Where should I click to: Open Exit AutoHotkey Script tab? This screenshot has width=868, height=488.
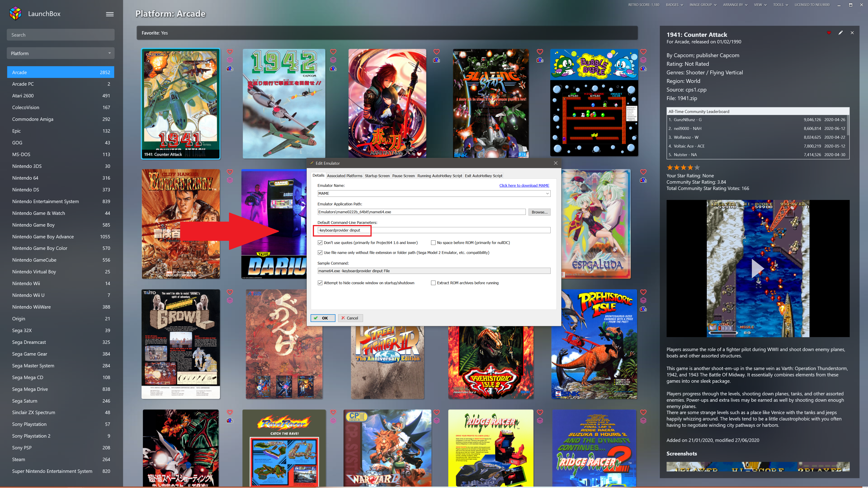tap(484, 176)
